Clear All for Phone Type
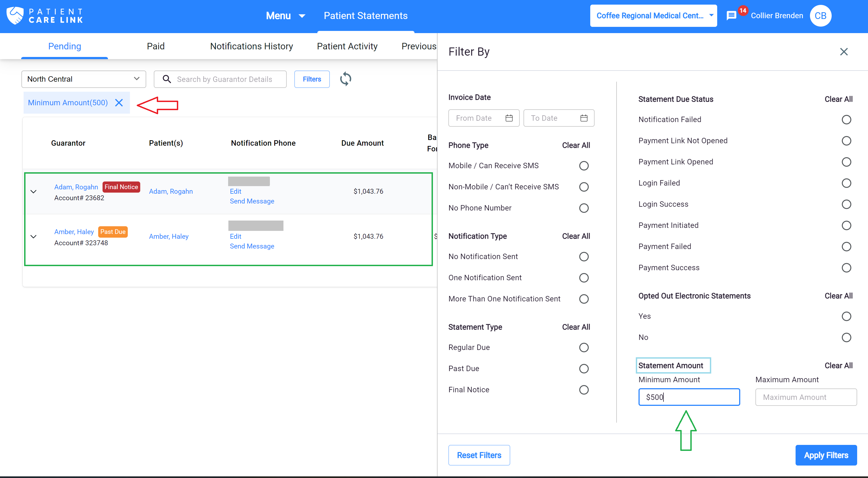Image resolution: width=868 pixels, height=478 pixels. (576, 145)
